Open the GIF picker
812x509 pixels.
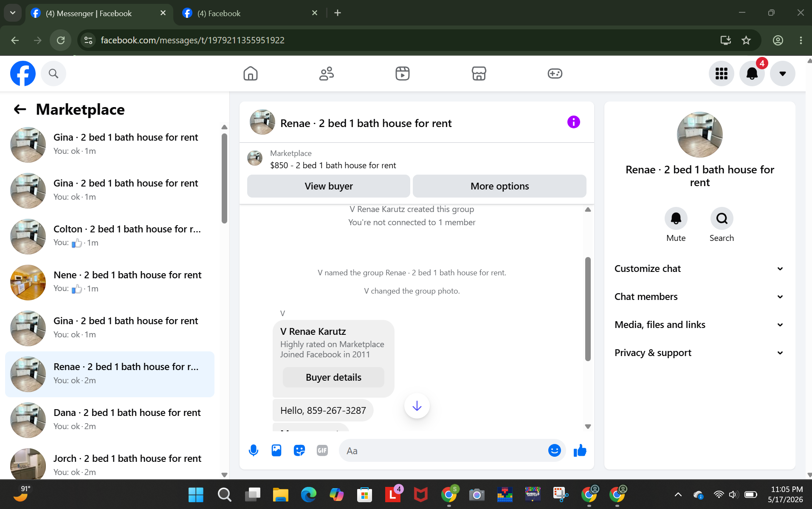coord(322,450)
